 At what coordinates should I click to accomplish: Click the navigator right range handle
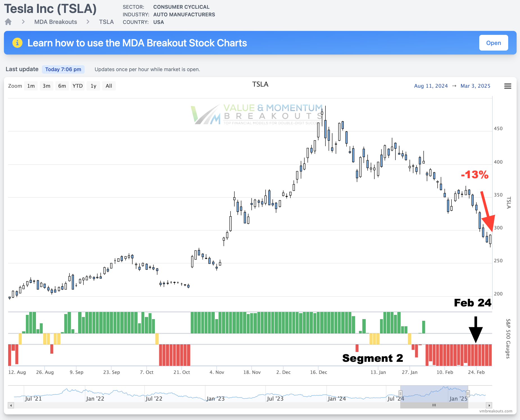[x=468, y=393]
